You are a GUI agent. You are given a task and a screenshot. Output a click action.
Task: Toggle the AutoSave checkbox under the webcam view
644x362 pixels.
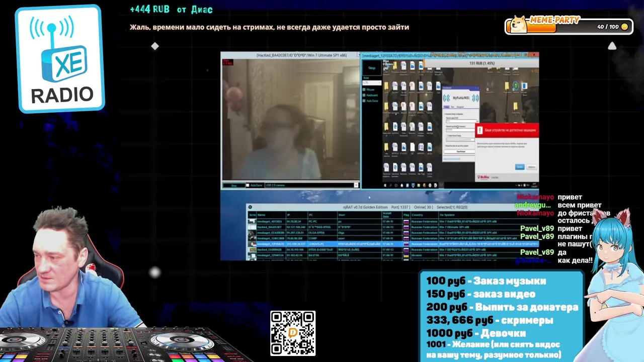click(248, 186)
